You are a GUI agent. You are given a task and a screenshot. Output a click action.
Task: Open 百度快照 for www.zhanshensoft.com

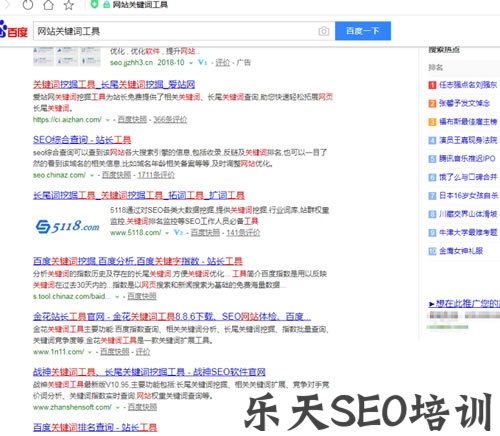(142, 407)
